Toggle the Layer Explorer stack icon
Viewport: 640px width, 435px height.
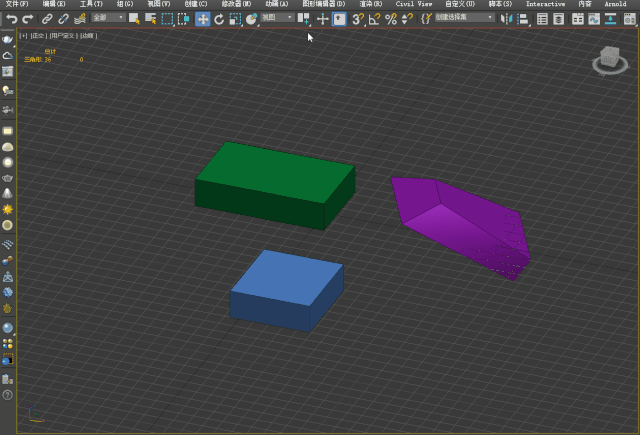(x=558, y=19)
